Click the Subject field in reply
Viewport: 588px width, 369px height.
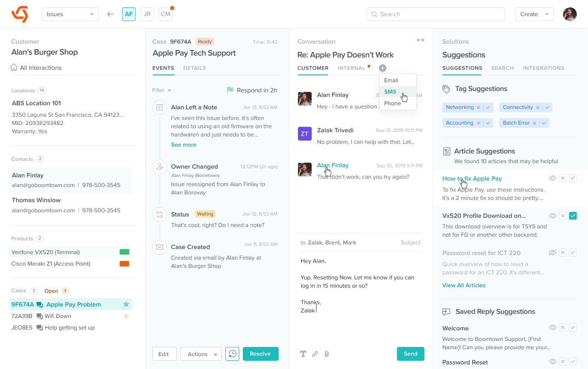[x=410, y=243]
